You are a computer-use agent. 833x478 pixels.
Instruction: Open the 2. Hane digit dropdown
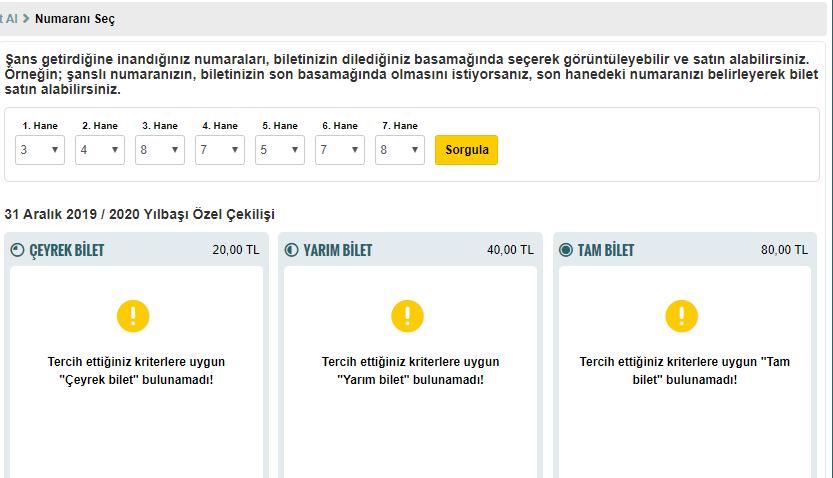[x=100, y=150]
